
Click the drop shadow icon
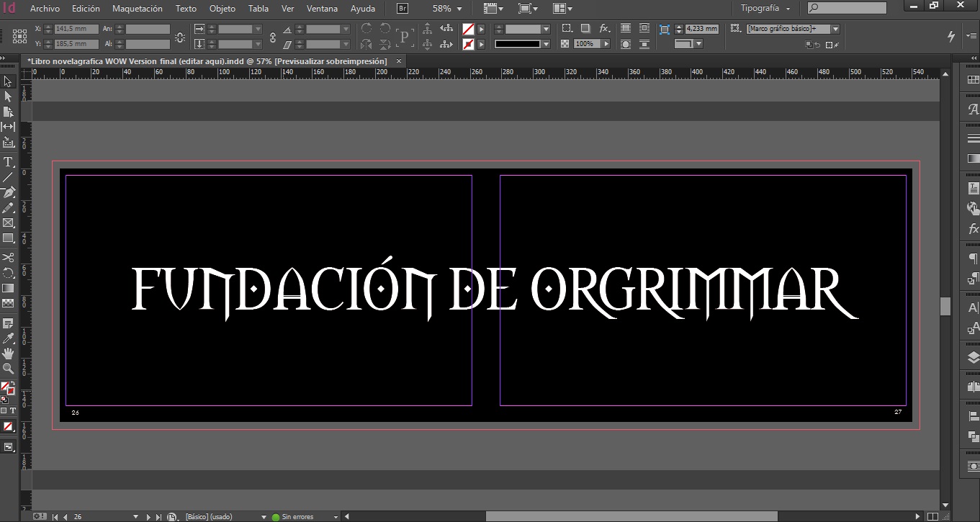[x=585, y=29]
